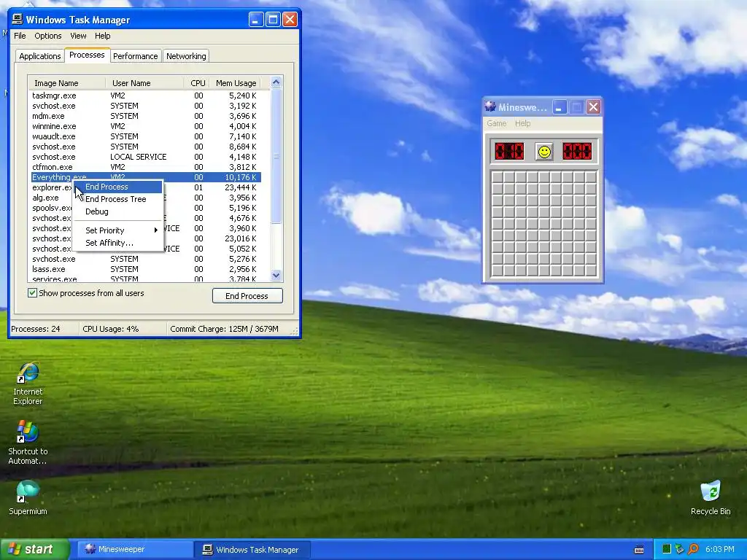This screenshot has height=560, width=747.
Task: Click process list scrollbar down arrow
Action: (276, 275)
